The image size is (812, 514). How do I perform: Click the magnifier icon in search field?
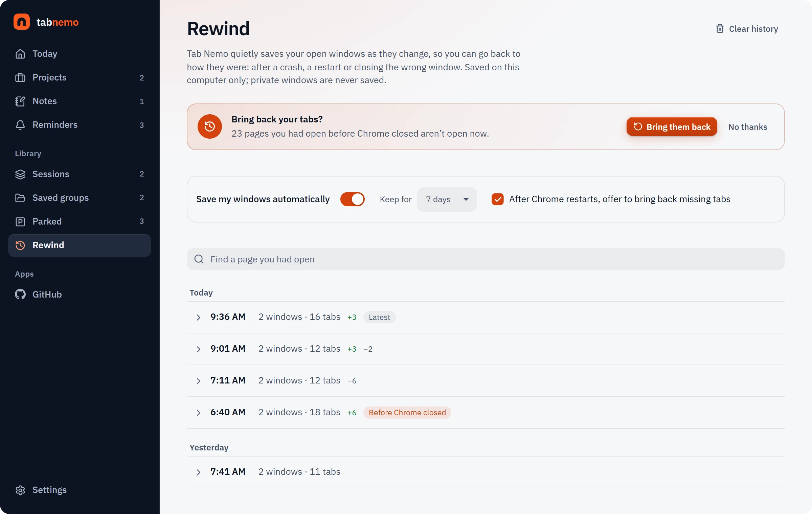199,259
